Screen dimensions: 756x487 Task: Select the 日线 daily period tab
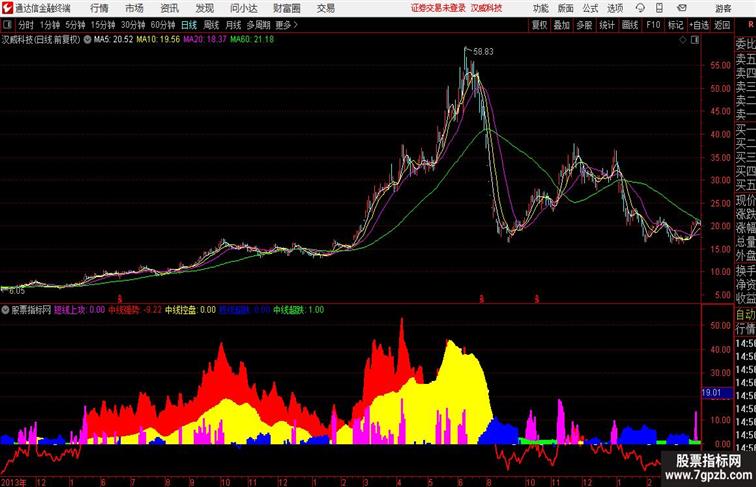189,25
